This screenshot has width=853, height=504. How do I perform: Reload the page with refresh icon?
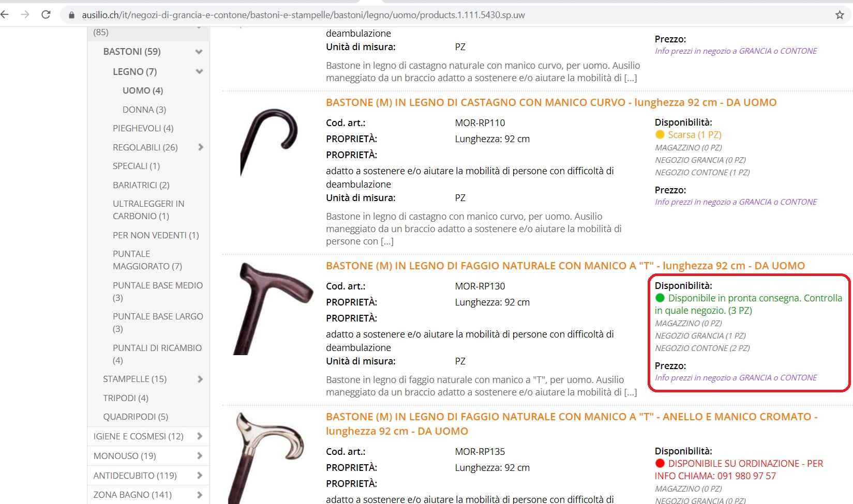46,14
